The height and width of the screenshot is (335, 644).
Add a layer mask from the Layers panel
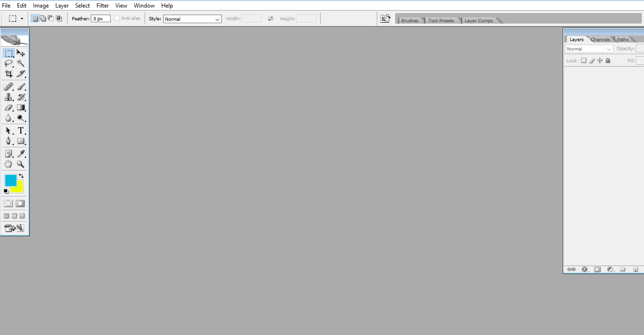597,269
